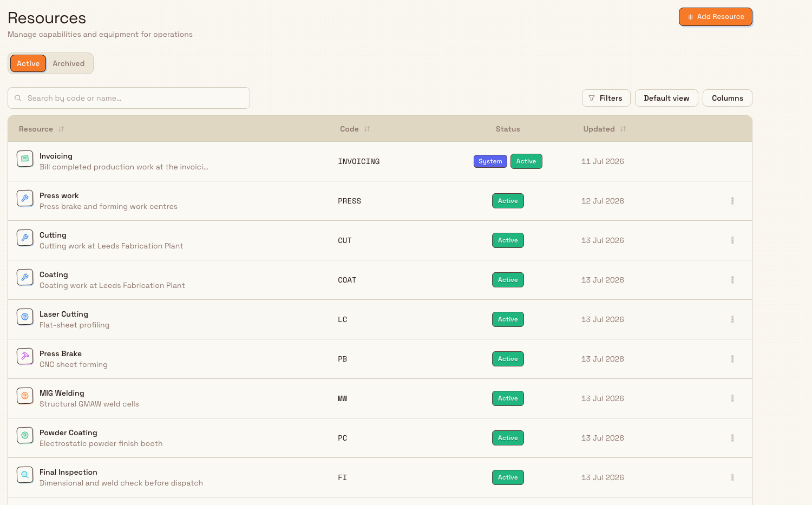Sort by Updated column sort icon
The image size is (812, 505).
coord(623,129)
